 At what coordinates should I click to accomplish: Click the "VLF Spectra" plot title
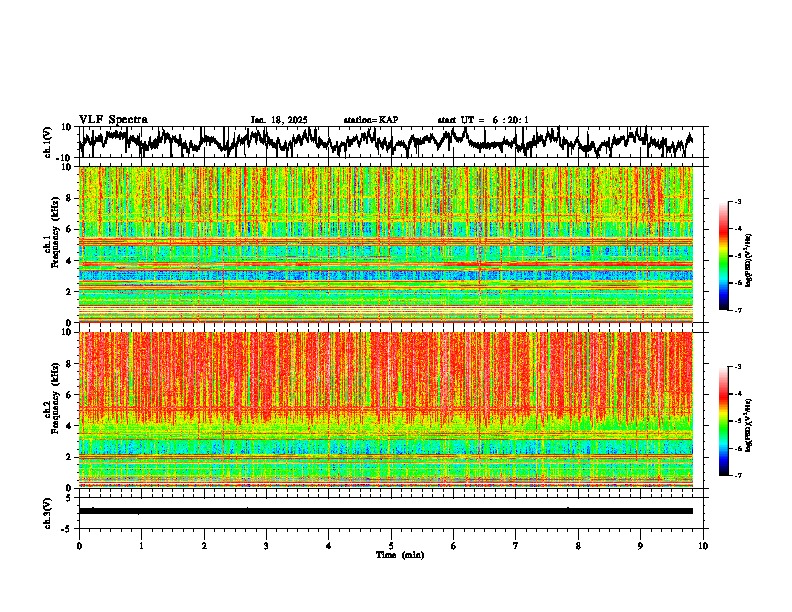coord(113,120)
